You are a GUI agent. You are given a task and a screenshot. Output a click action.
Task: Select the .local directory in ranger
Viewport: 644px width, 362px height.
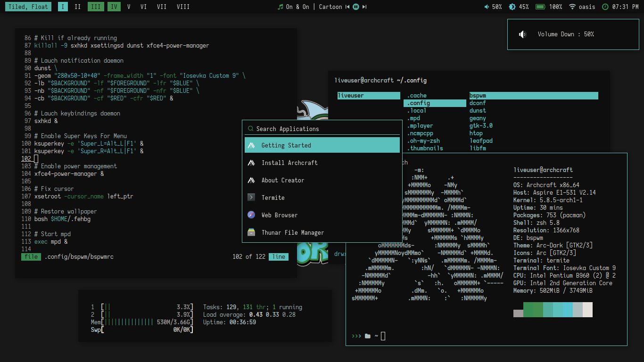coord(417,111)
